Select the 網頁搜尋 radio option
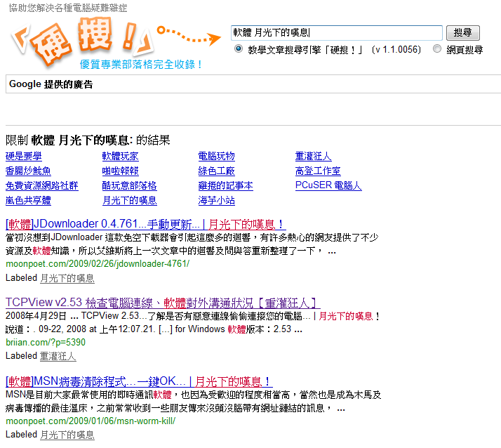The height and width of the screenshot is (448, 501). [437, 49]
